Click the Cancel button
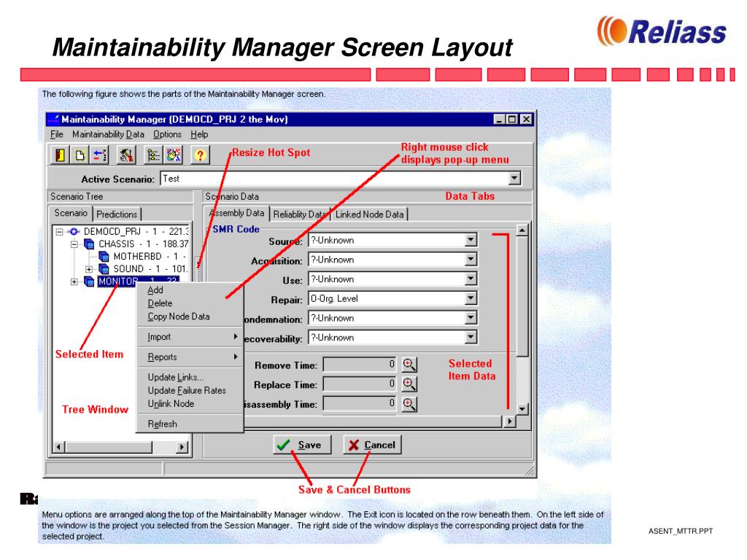The width and height of the screenshot is (747, 560). click(372, 445)
